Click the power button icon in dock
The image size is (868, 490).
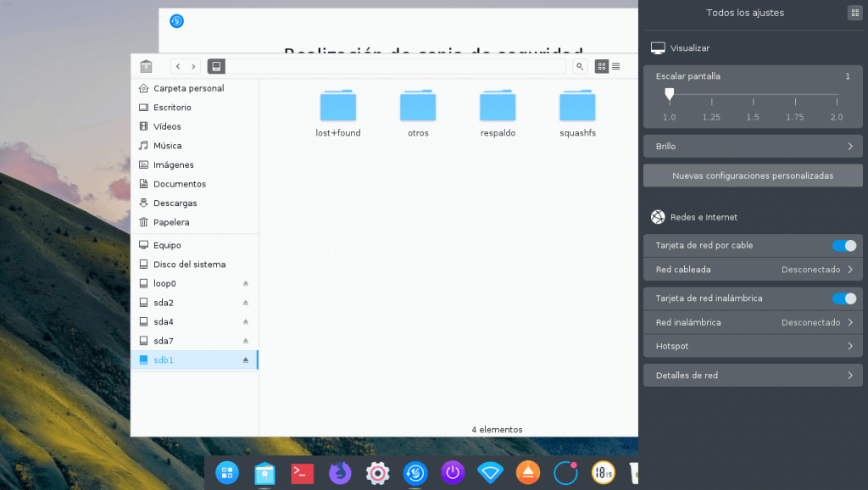[x=453, y=472]
